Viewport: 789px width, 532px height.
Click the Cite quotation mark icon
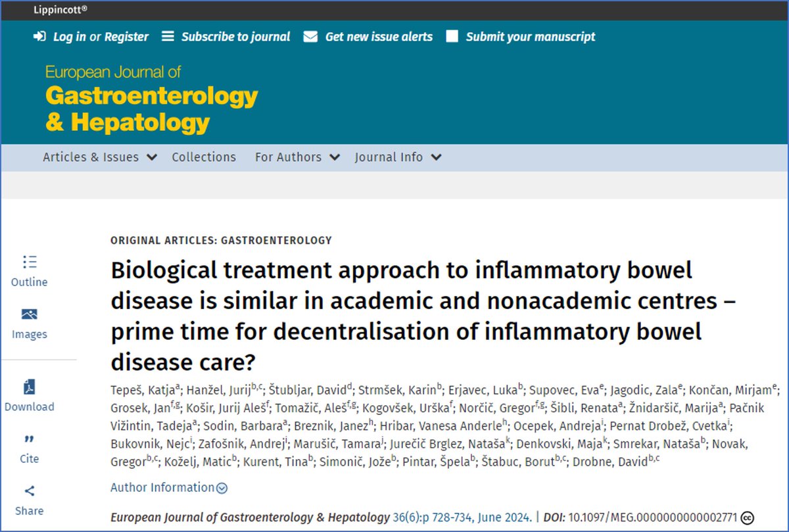click(30, 439)
